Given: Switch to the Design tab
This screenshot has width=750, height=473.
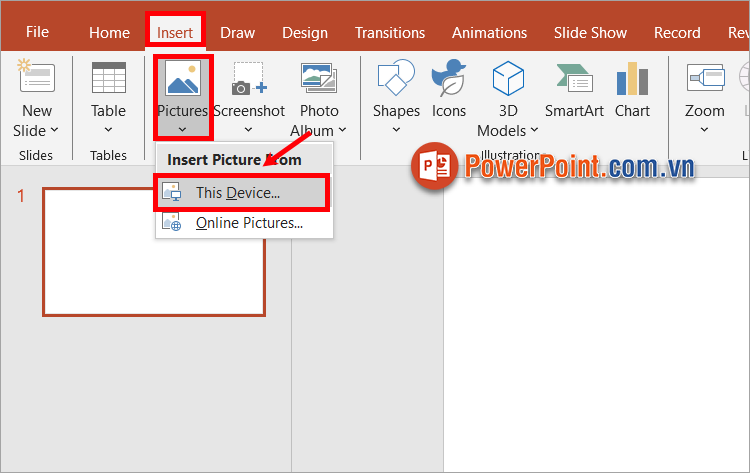Looking at the screenshot, I should pyautogui.click(x=305, y=33).
